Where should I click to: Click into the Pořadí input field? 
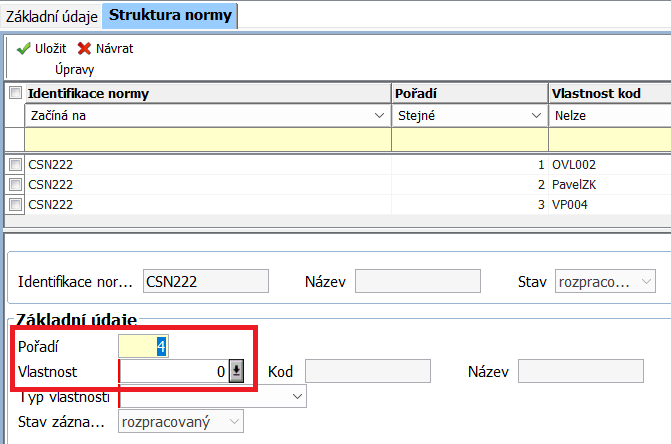(x=143, y=346)
